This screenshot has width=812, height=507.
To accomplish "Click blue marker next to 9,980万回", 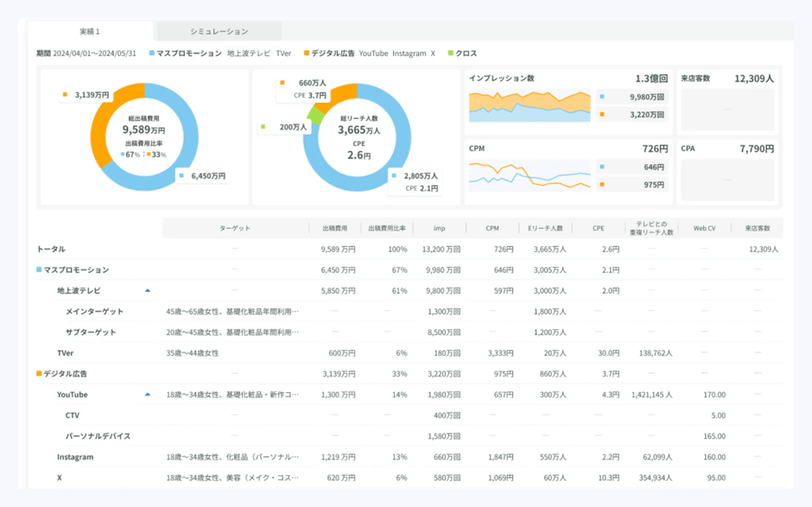I will pyautogui.click(x=602, y=98).
